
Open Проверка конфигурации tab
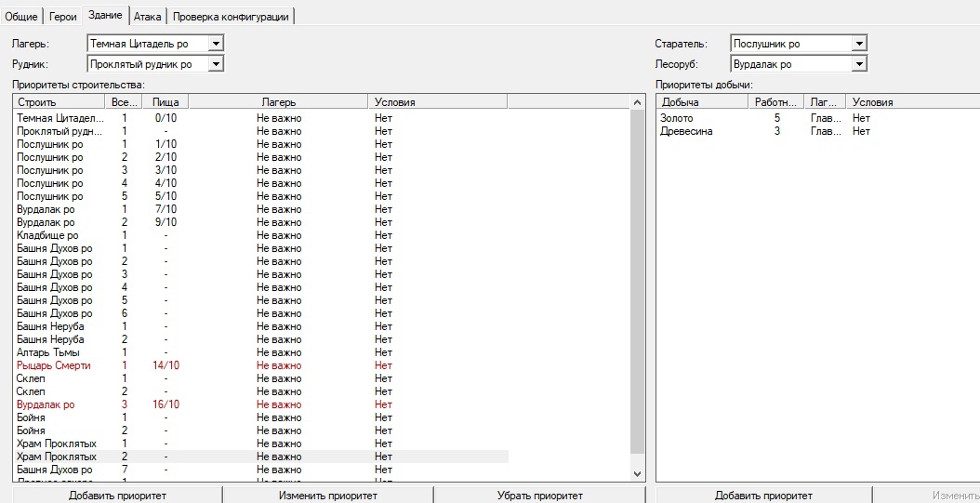(x=231, y=17)
